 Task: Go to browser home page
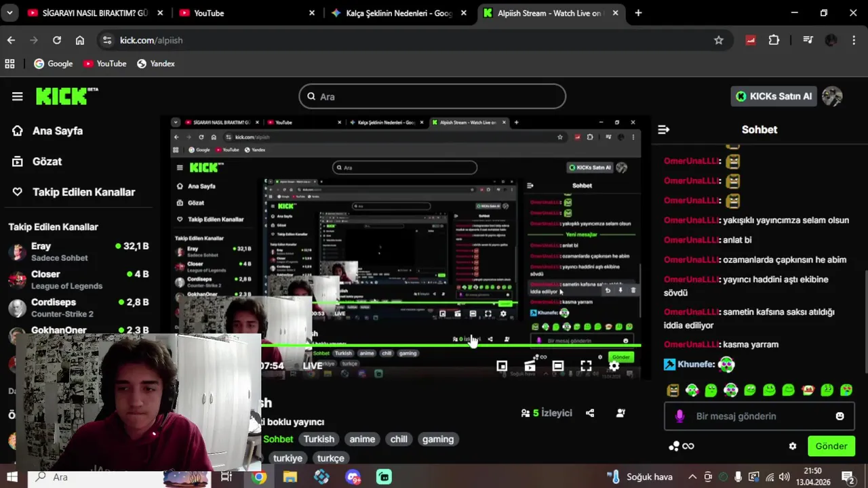[80, 40]
